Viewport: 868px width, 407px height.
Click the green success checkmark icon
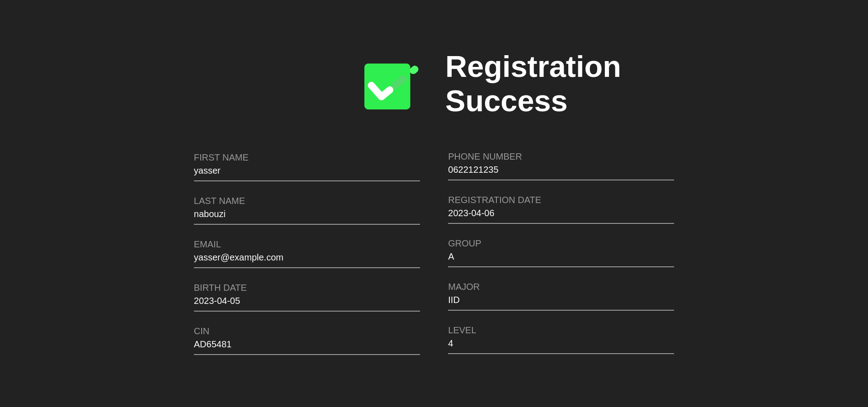coord(388,86)
